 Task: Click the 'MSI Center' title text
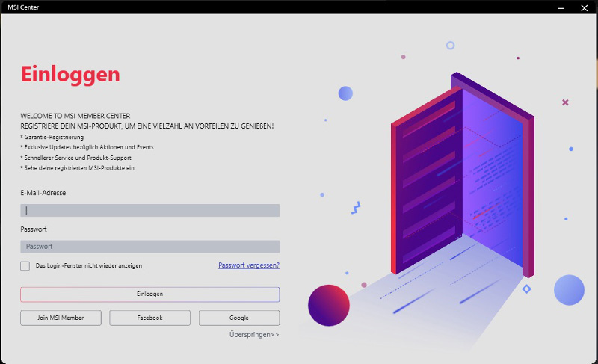click(23, 7)
